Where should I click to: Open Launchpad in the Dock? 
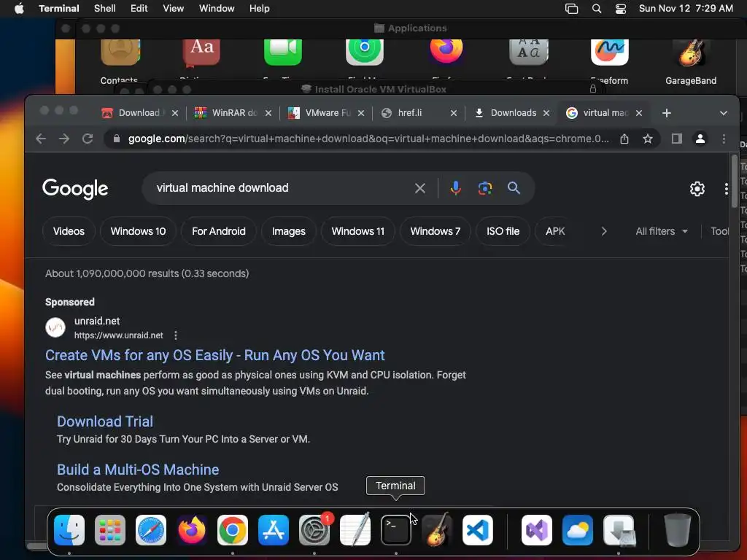coord(110,530)
